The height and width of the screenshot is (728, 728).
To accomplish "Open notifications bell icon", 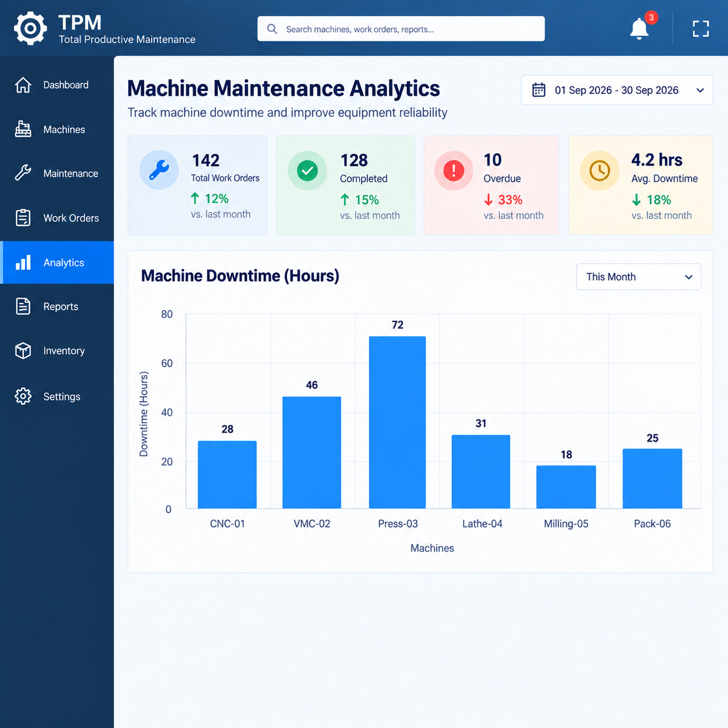I will [639, 29].
